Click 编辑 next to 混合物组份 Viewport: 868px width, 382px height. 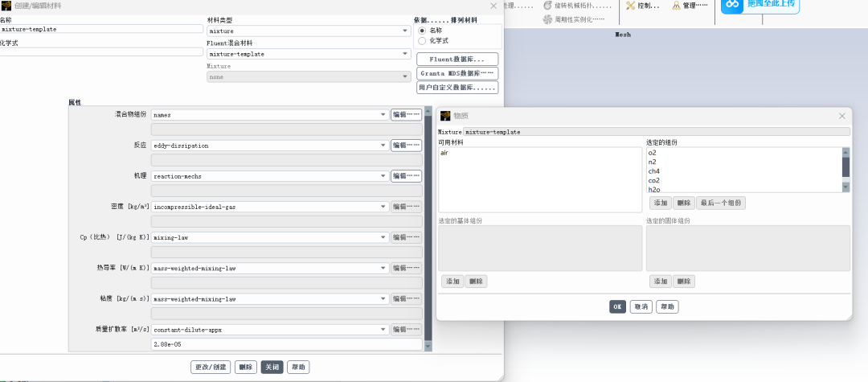(407, 114)
